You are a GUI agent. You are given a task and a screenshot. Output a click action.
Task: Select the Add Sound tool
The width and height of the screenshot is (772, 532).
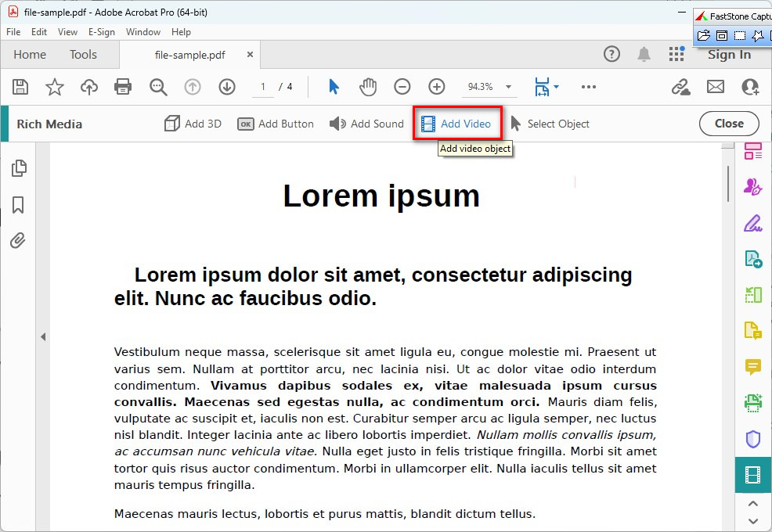point(366,123)
